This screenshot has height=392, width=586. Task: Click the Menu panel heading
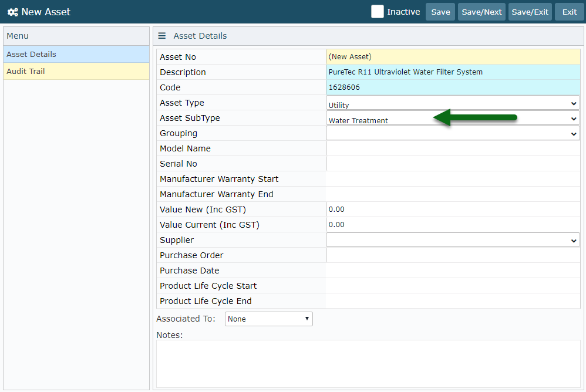pos(18,36)
